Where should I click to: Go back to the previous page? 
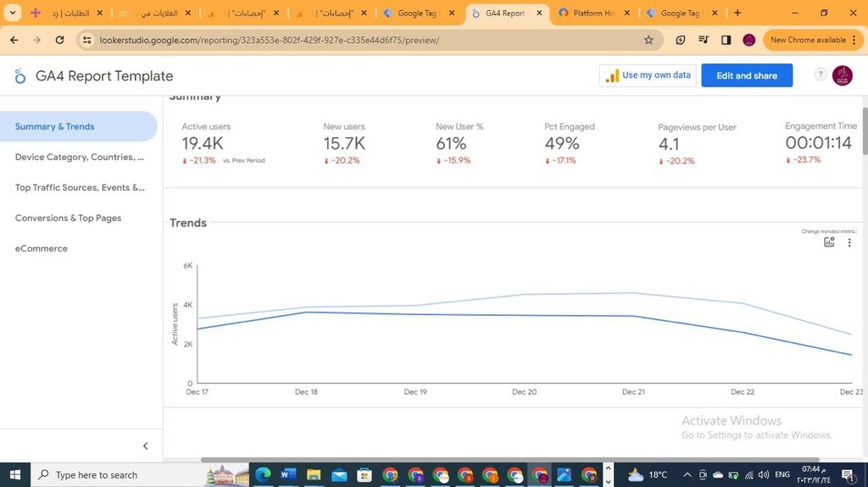(14, 40)
